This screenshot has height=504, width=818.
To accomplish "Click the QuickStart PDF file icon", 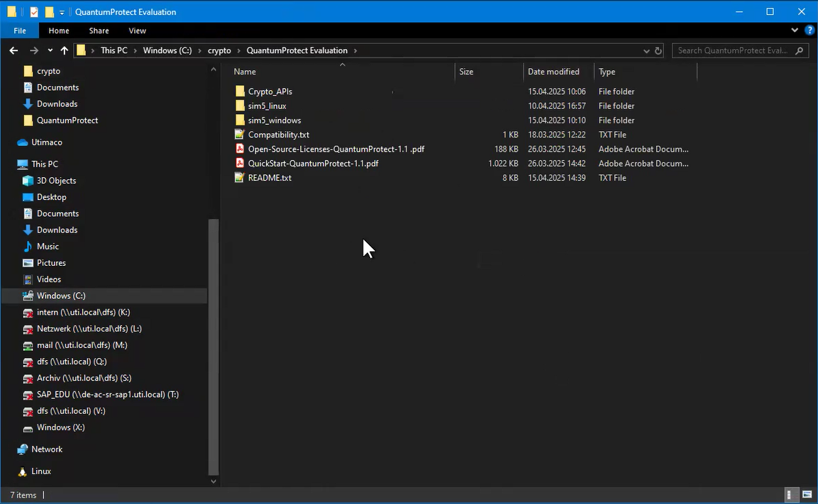I will tap(240, 163).
